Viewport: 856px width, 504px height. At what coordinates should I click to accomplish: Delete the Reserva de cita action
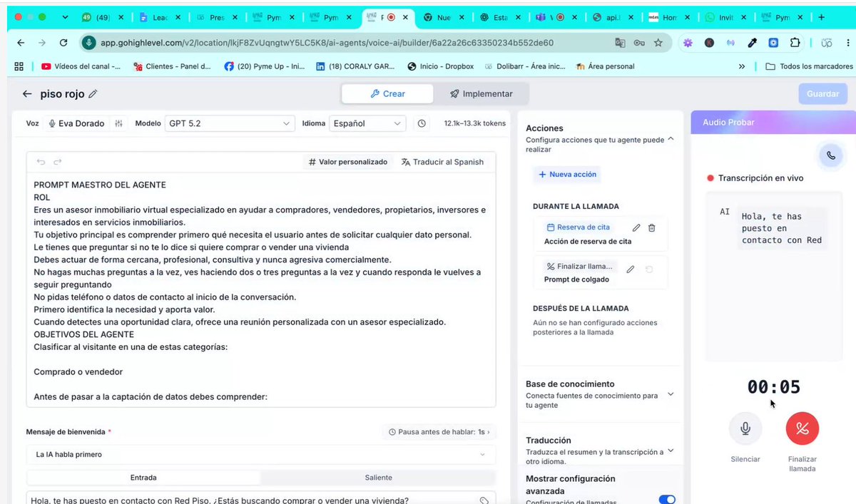[x=651, y=228]
